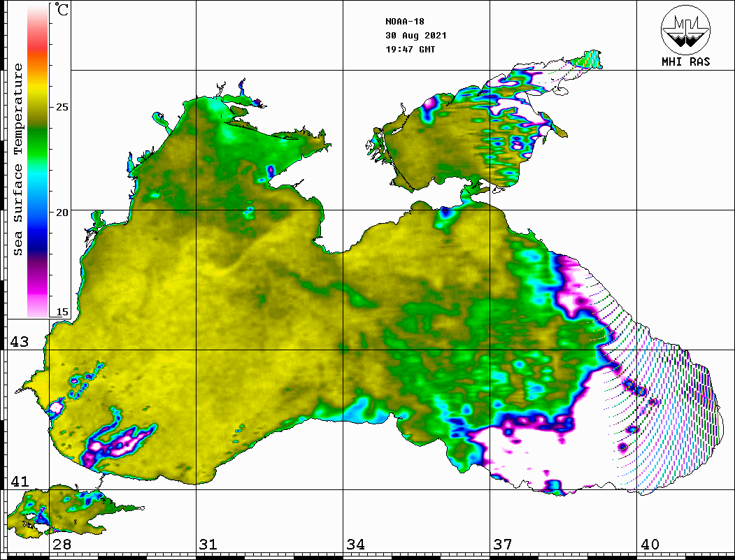Click the longitude label "34"
This screenshot has width=735, height=560.
pos(356,545)
